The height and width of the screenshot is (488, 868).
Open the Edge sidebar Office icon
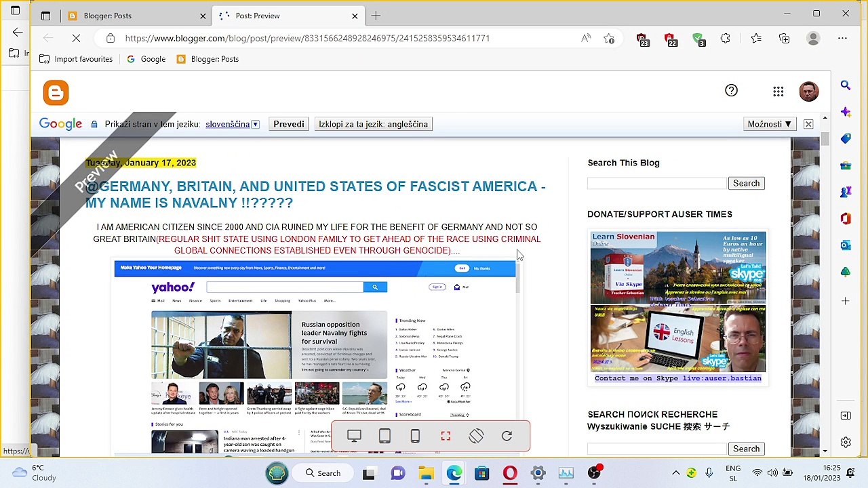tap(846, 218)
